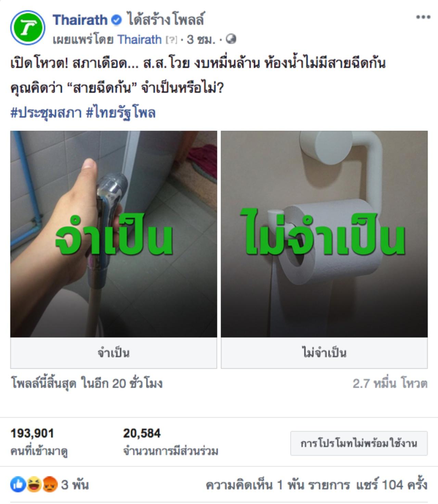Click the Thairath green logo avatar
Image resolution: width=438 pixels, height=504 pixels.
pyautogui.click(x=27, y=28)
